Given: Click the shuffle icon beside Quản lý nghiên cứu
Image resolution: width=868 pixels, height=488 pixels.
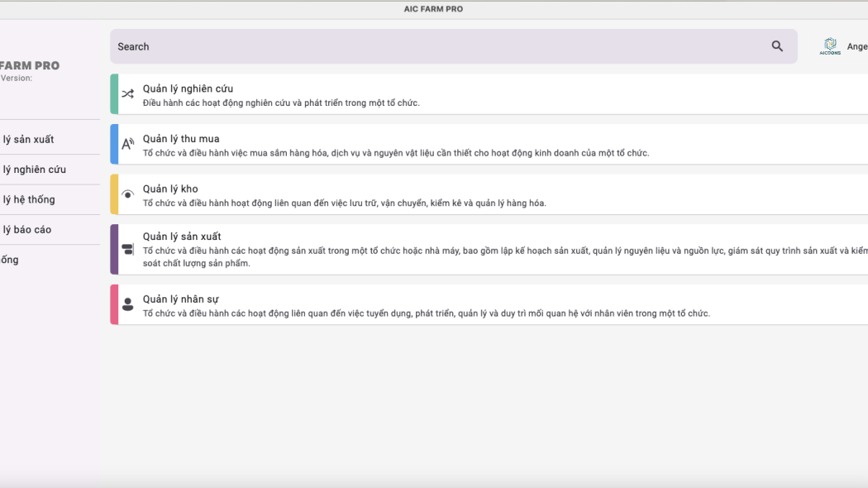Looking at the screenshot, I should tap(127, 94).
